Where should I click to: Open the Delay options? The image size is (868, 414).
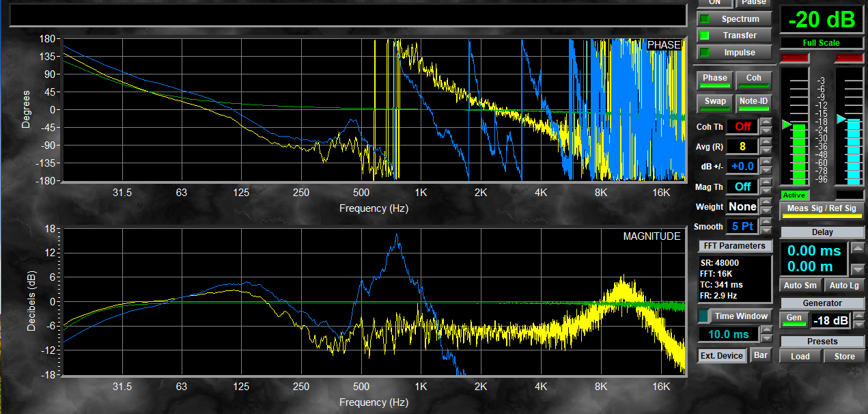coord(822,232)
